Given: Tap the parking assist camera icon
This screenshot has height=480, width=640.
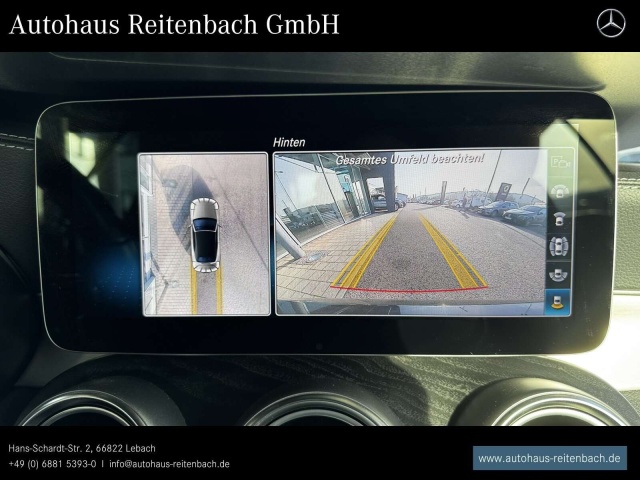Looking at the screenshot, I should click(x=560, y=163).
